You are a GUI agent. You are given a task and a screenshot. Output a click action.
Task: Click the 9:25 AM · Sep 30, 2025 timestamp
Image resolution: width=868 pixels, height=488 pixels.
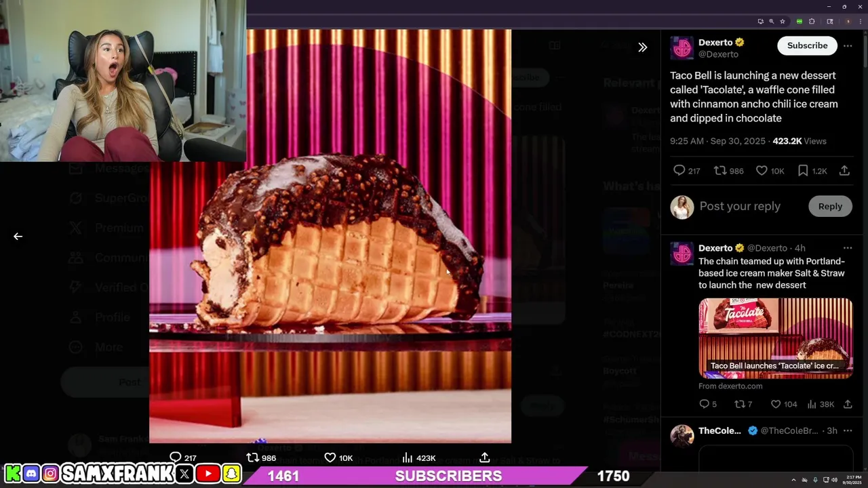(x=717, y=141)
